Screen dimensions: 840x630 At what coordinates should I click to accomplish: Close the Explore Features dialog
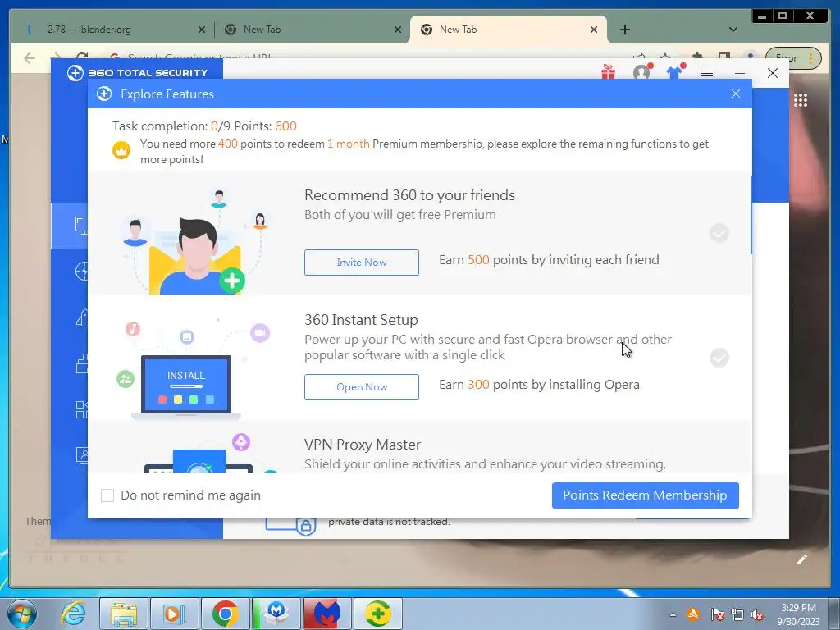coord(736,94)
